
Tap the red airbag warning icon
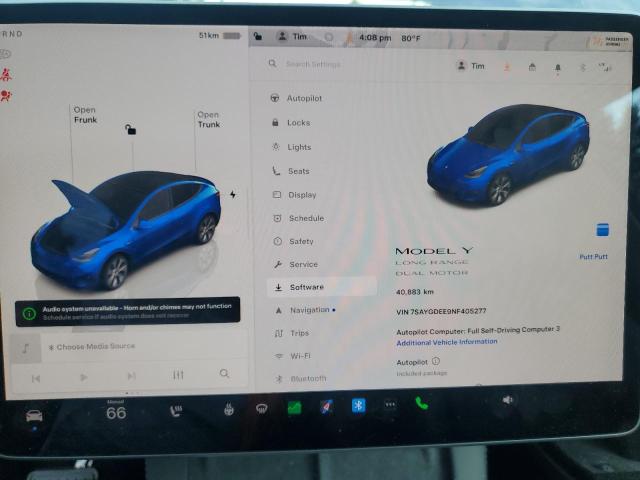point(6,95)
